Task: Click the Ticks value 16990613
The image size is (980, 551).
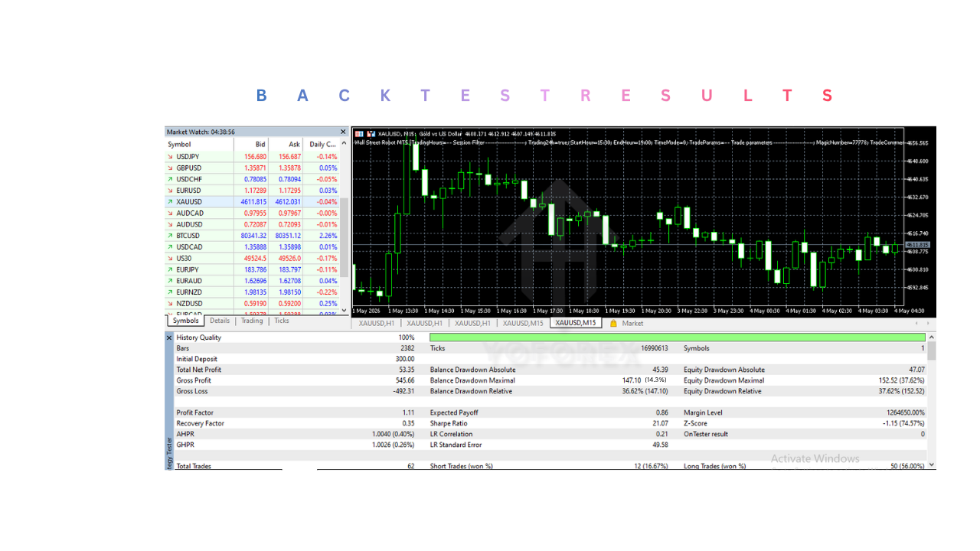Action: (x=653, y=348)
